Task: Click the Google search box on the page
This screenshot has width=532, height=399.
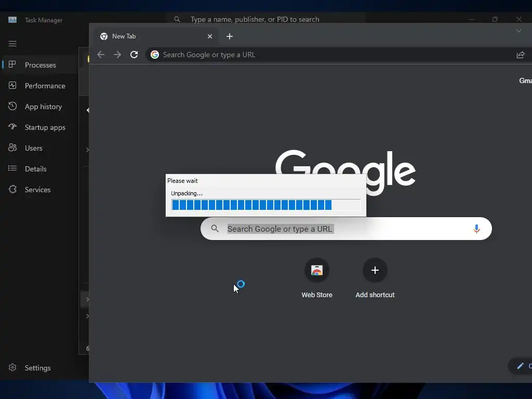Action: coord(346,229)
